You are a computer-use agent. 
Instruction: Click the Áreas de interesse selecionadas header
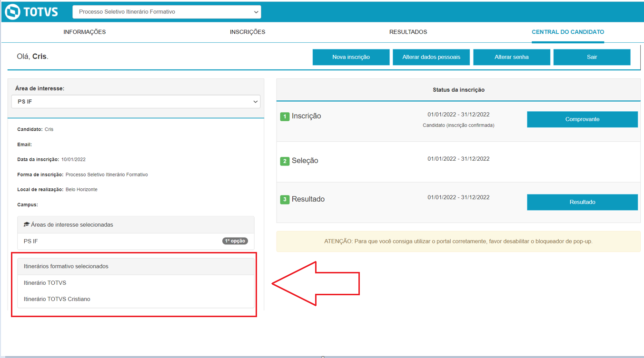pyautogui.click(x=136, y=224)
